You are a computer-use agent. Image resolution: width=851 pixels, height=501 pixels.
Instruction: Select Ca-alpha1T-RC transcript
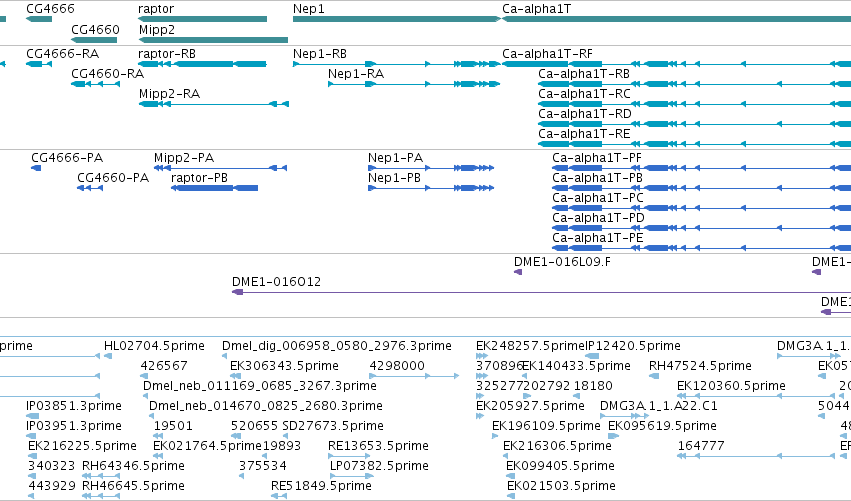tap(694, 104)
